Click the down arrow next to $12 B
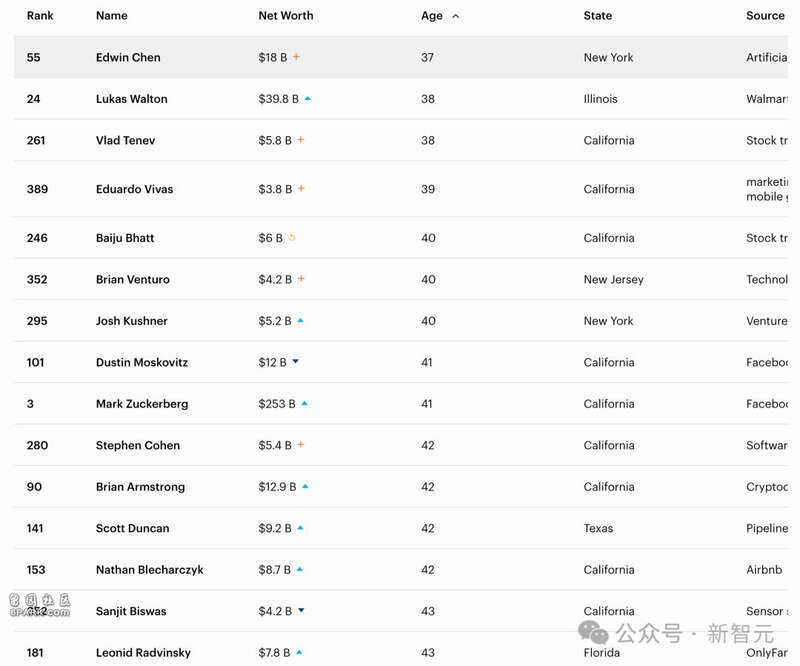The image size is (800, 666). (296, 362)
